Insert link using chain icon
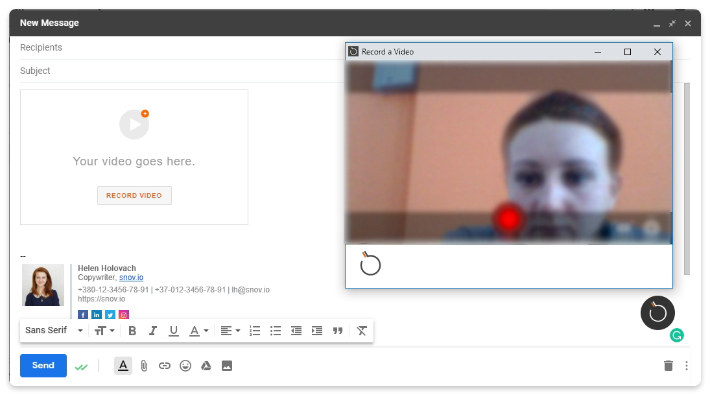Image resolution: width=710 pixels, height=394 pixels. coord(164,366)
